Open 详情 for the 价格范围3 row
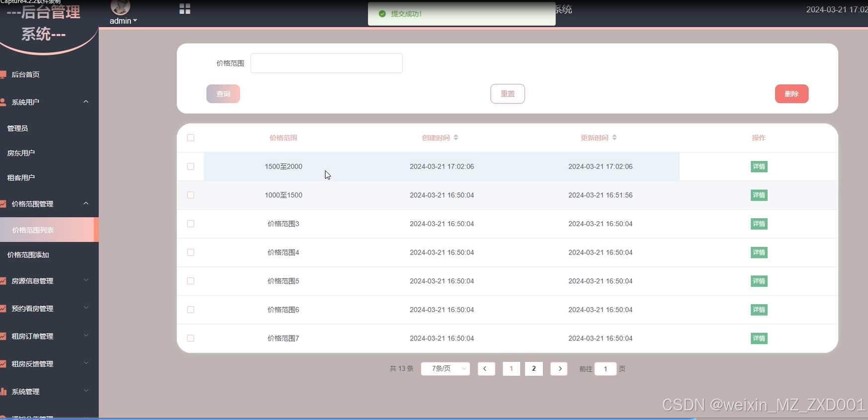 tap(759, 224)
